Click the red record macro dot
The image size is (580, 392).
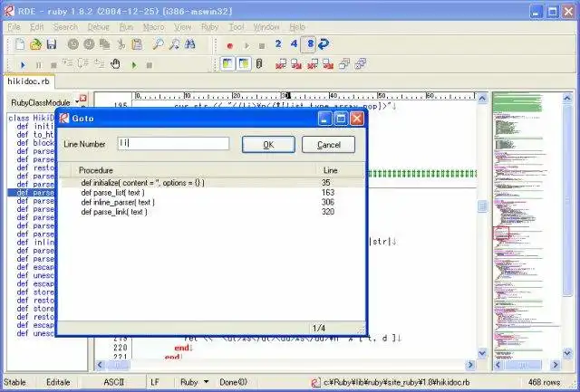pos(229,46)
